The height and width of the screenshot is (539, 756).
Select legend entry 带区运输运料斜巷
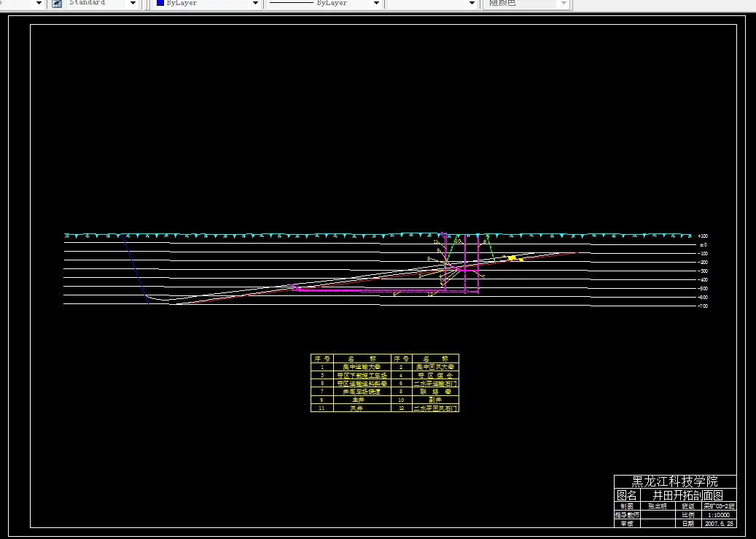click(362, 383)
